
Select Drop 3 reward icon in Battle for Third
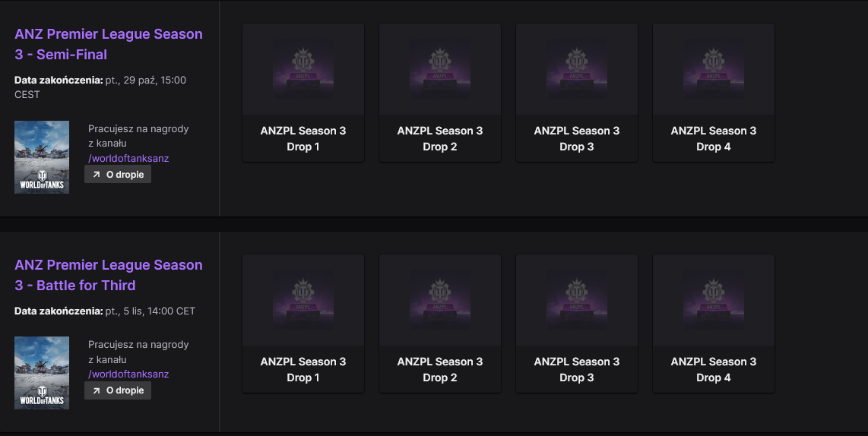(577, 300)
